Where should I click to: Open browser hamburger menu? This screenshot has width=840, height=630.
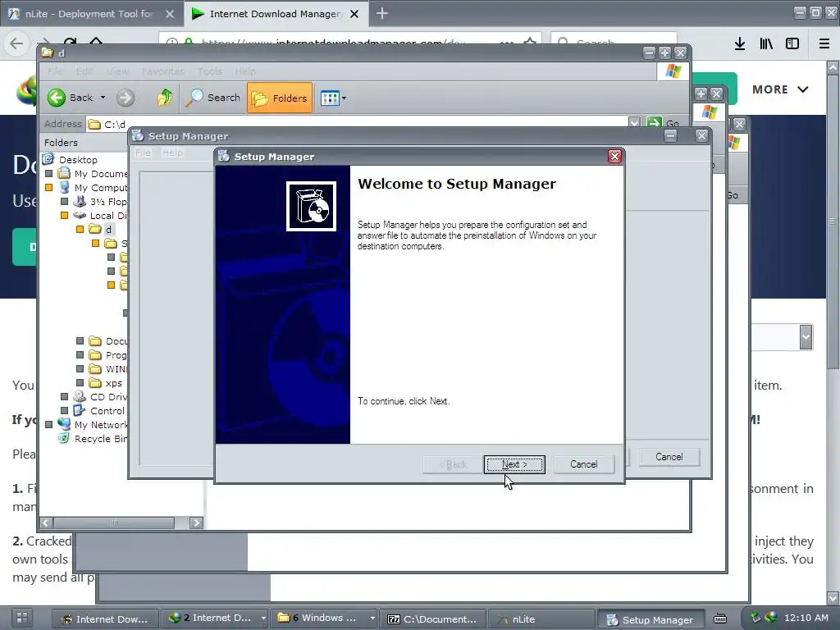(824, 43)
